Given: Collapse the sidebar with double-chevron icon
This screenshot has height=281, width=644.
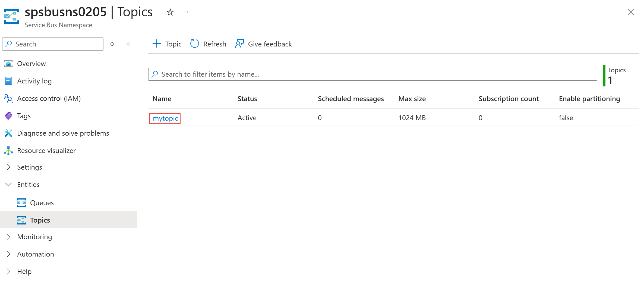Looking at the screenshot, I should pos(128,44).
